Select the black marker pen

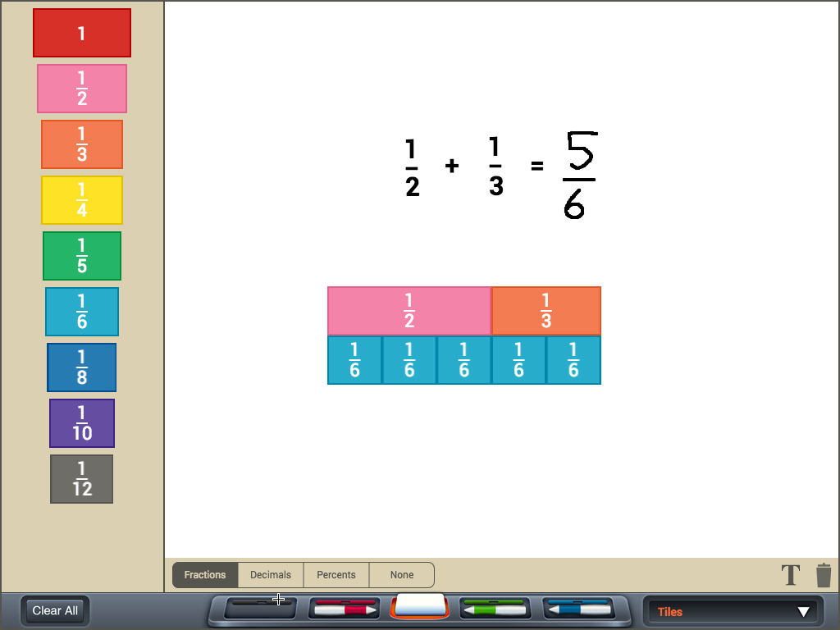[x=260, y=609]
